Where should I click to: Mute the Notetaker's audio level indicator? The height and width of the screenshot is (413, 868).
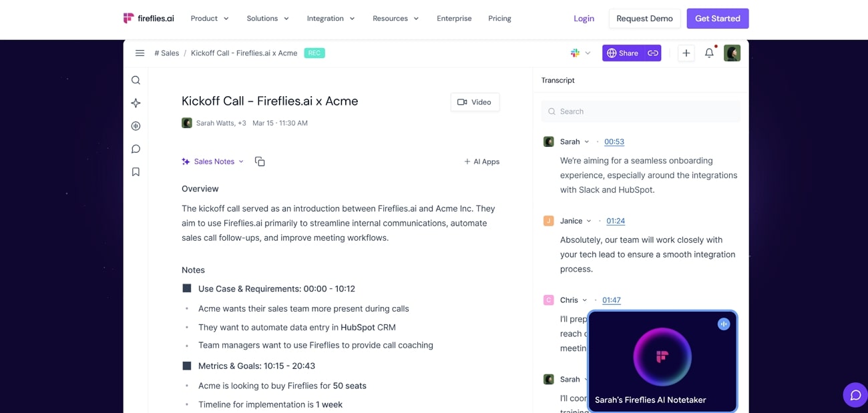click(724, 324)
